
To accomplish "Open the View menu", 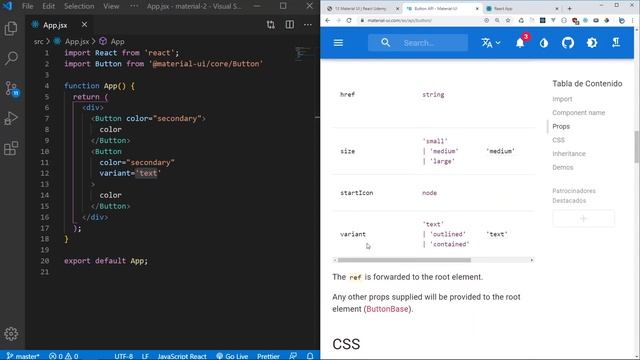I will pos(111,6).
